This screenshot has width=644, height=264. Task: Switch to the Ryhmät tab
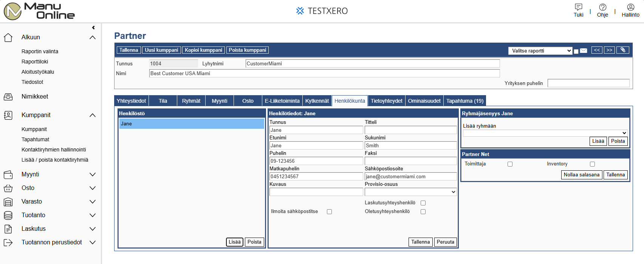pos(191,101)
